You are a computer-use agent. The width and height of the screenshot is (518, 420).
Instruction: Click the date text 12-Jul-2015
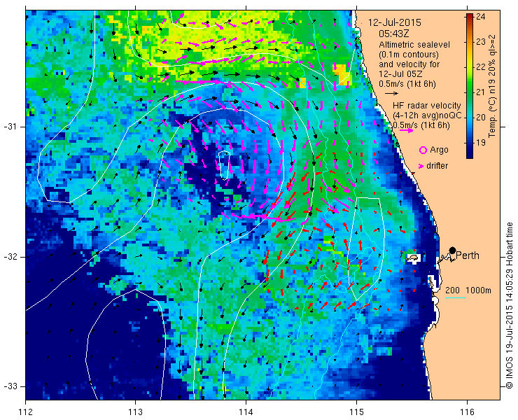coord(394,23)
